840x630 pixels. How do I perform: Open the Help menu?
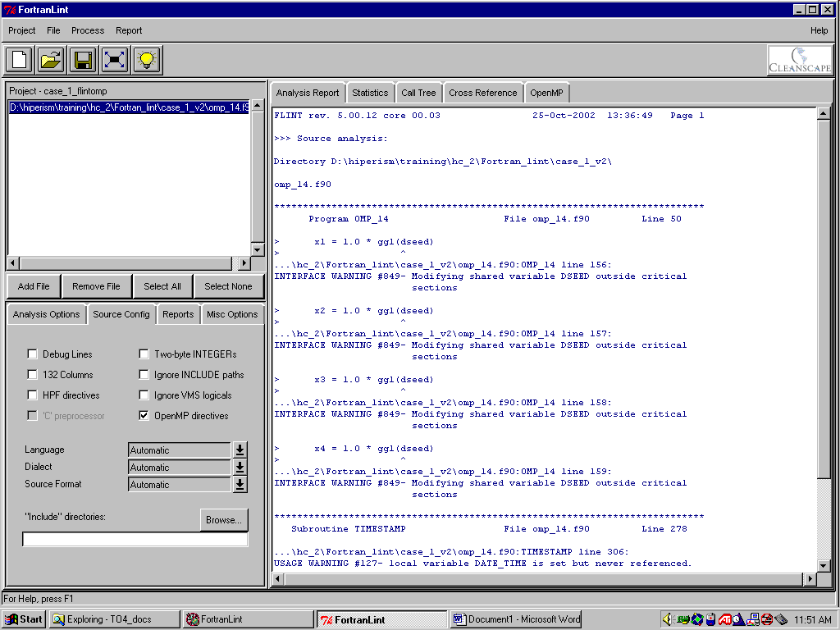pos(819,30)
